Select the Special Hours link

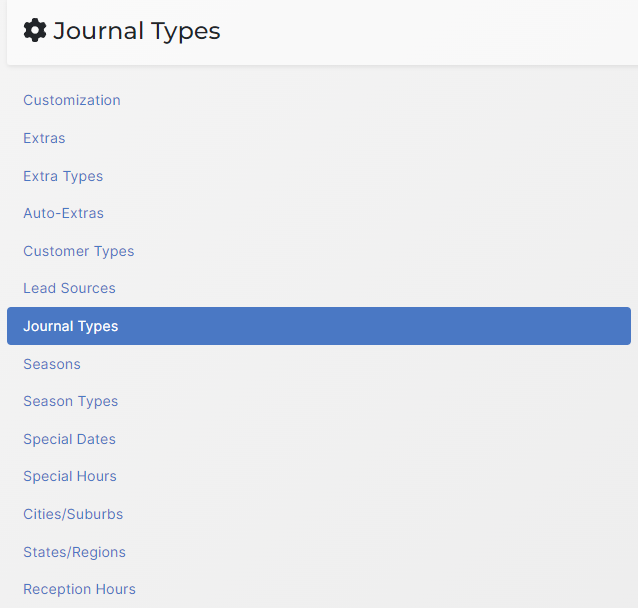[x=70, y=476]
